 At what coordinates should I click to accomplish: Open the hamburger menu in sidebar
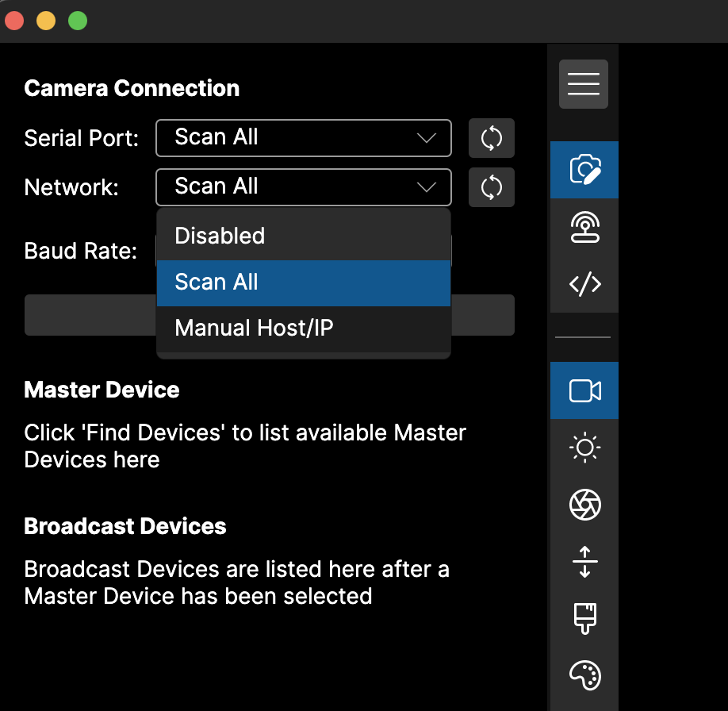tap(584, 84)
